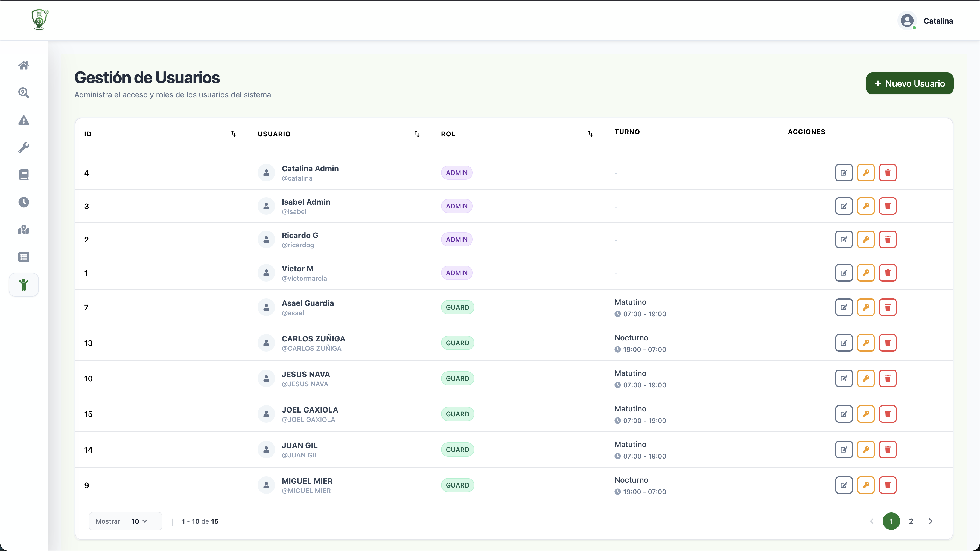Go to next page with right chevron

931,521
